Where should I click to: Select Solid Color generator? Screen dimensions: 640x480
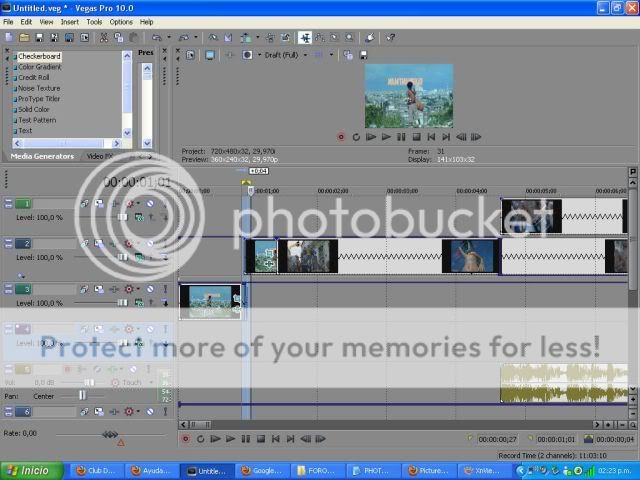[x=33, y=109]
